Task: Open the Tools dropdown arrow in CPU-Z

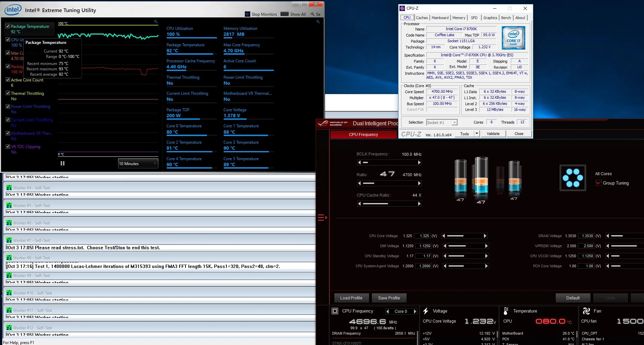Action: [476, 134]
